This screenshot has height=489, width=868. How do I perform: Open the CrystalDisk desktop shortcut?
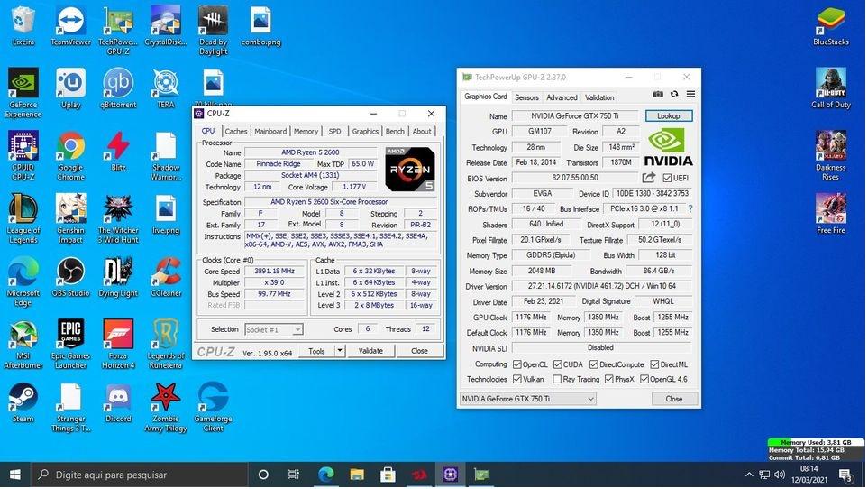click(x=166, y=25)
